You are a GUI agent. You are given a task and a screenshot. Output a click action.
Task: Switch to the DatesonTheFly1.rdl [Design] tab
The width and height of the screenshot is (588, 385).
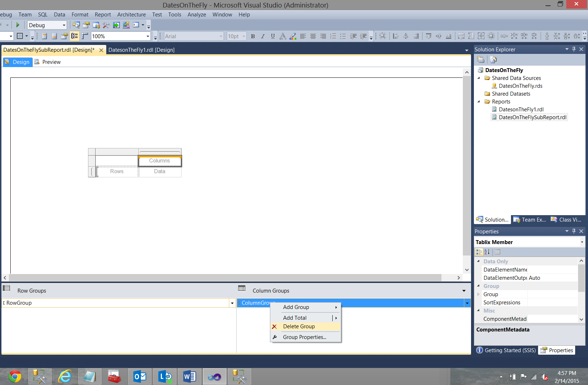(x=142, y=50)
